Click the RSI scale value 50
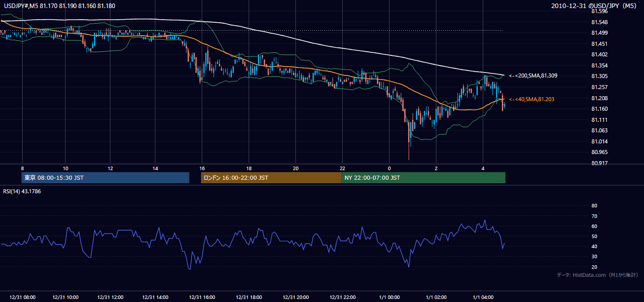This screenshot has height=302, width=644. 594,236
